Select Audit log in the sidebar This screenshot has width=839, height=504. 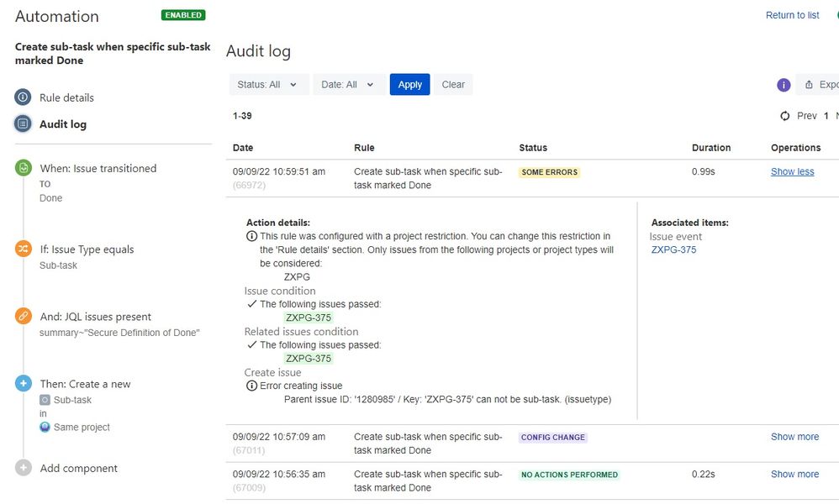tap(62, 124)
